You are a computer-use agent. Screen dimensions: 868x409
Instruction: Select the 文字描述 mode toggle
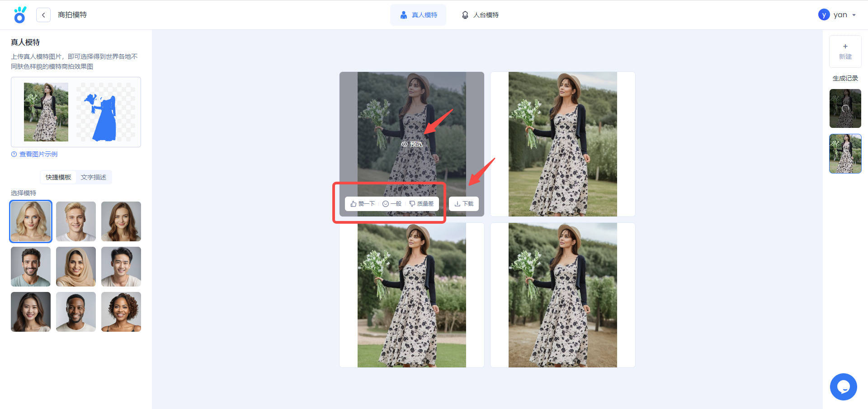click(94, 177)
